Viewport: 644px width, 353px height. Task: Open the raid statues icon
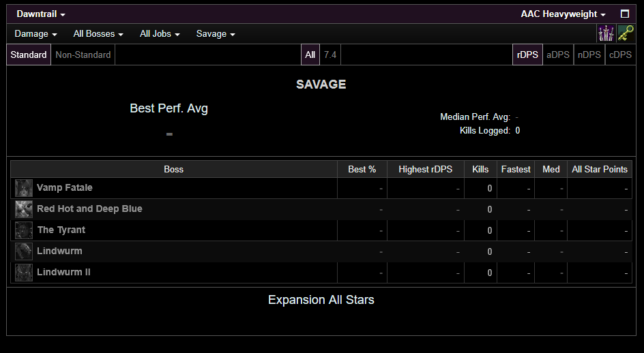pos(606,33)
